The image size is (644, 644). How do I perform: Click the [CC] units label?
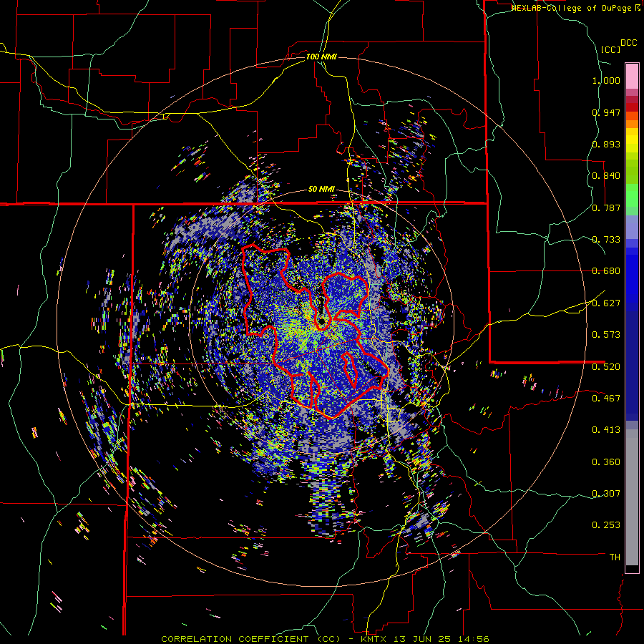[x=610, y=49]
